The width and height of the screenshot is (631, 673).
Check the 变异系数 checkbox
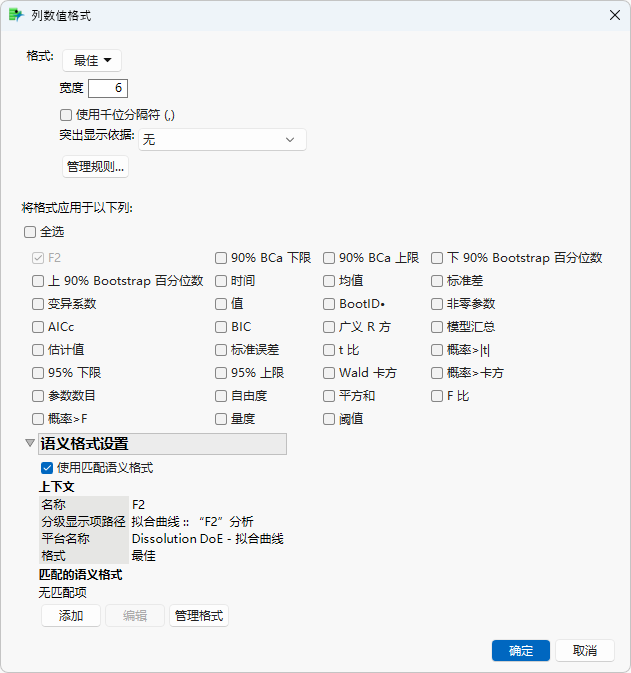38,304
